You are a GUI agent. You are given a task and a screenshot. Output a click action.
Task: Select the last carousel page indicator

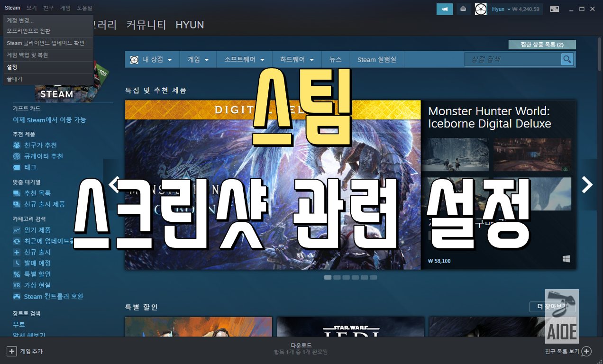point(374,277)
